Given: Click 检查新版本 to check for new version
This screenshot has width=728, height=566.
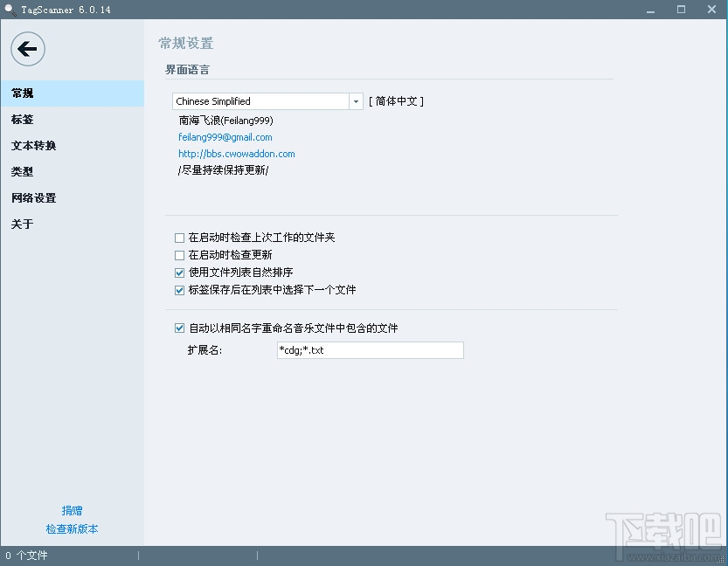Looking at the screenshot, I should click(x=72, y=528).
